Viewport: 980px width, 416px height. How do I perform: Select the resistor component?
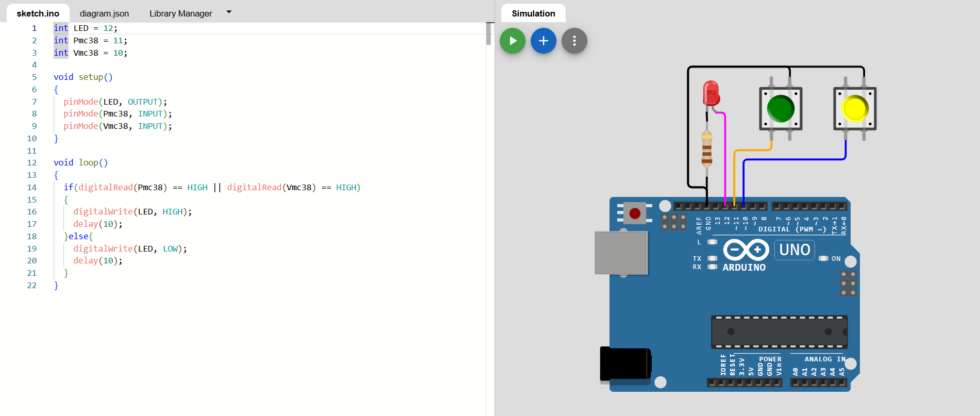[x=707, y=148]
